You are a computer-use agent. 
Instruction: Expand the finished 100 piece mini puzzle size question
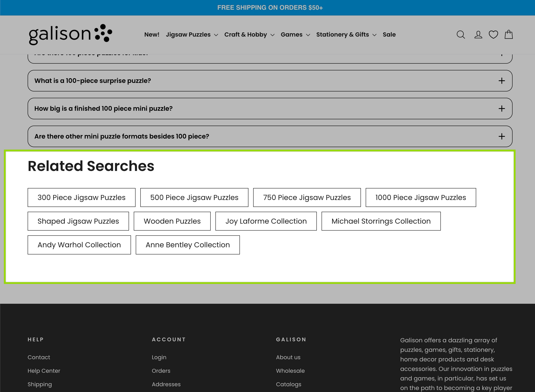pyautogui.click(x=270, y=109)
